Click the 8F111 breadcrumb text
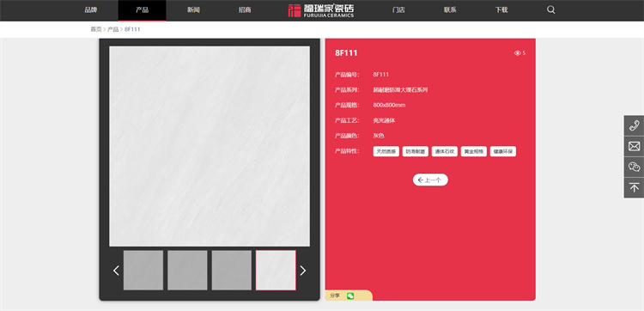The width and height of the screenshot is (644, 311). 132,29
